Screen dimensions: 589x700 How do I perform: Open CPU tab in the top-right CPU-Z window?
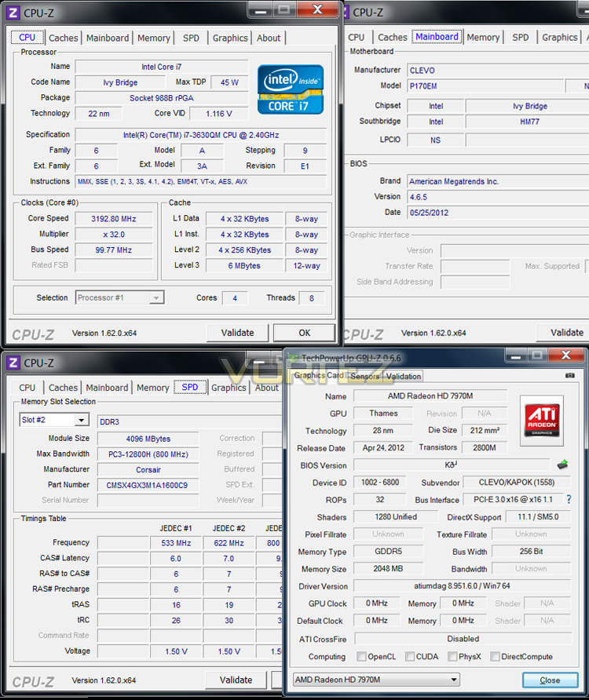point(357,38)
